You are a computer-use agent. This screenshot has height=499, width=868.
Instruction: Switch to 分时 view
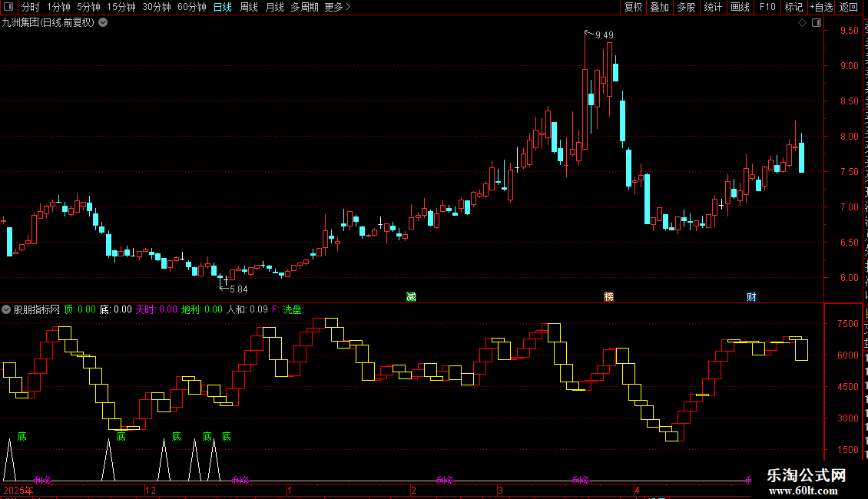coord(31,7)
